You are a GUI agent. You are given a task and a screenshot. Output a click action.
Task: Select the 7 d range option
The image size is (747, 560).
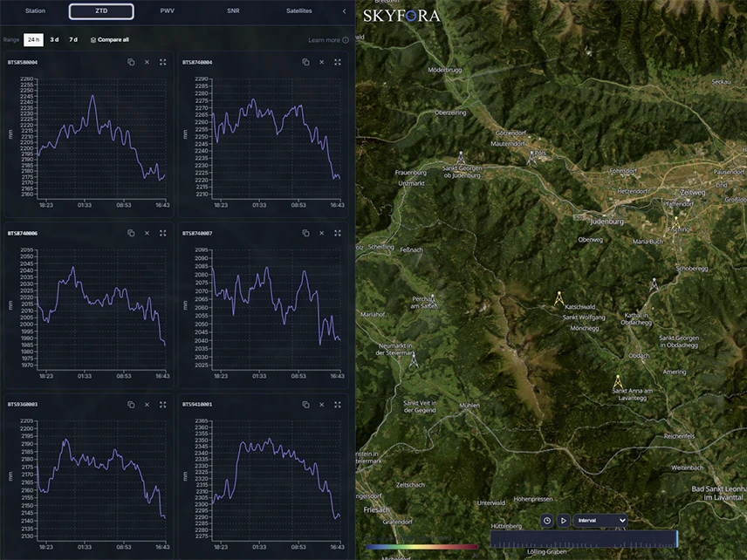(73, 39)
